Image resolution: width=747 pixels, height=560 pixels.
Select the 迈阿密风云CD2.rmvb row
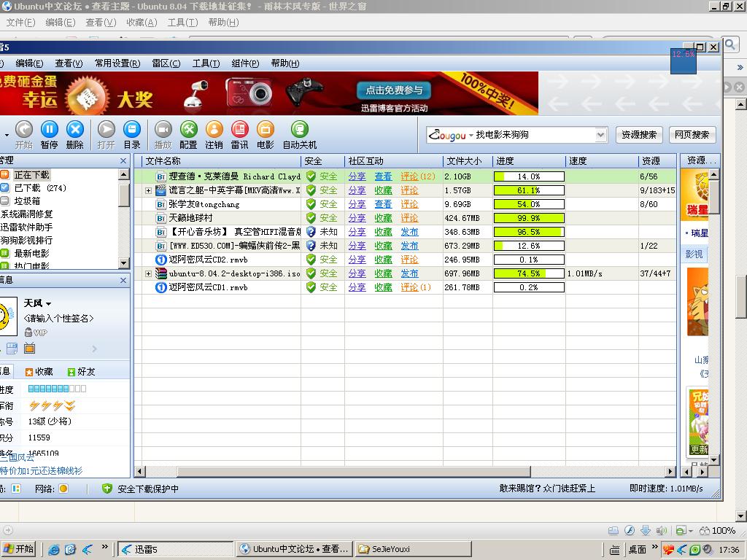click(x=405, y=260)
